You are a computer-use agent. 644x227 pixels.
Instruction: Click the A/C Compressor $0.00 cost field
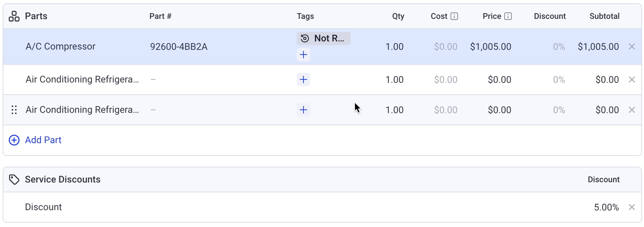445,46
